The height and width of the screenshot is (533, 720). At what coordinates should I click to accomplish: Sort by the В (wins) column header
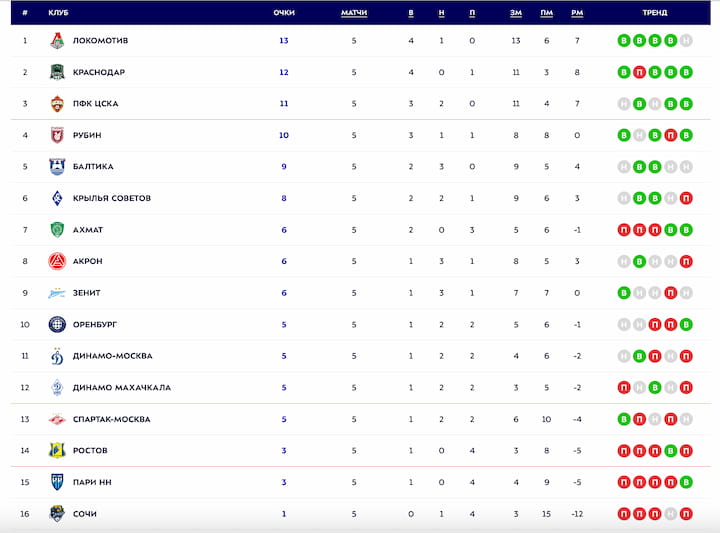pyautogui.click(x=411, y=13)
